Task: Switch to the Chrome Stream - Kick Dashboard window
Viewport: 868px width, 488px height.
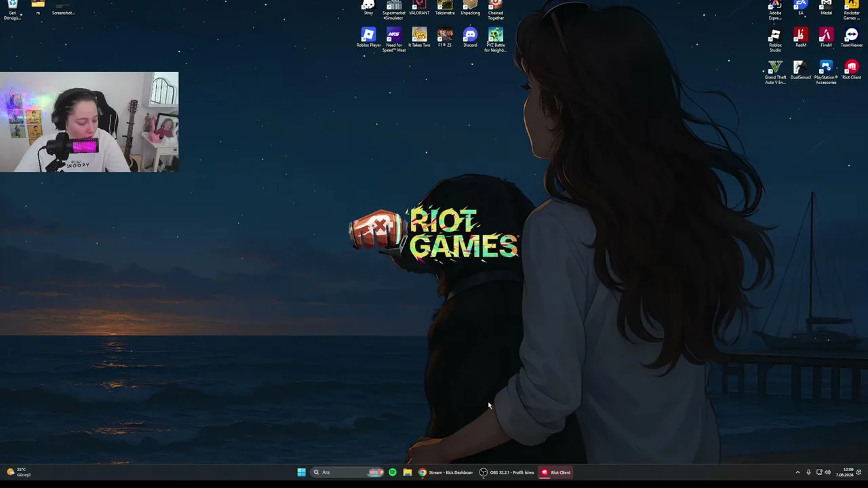Action: point(446,472)
